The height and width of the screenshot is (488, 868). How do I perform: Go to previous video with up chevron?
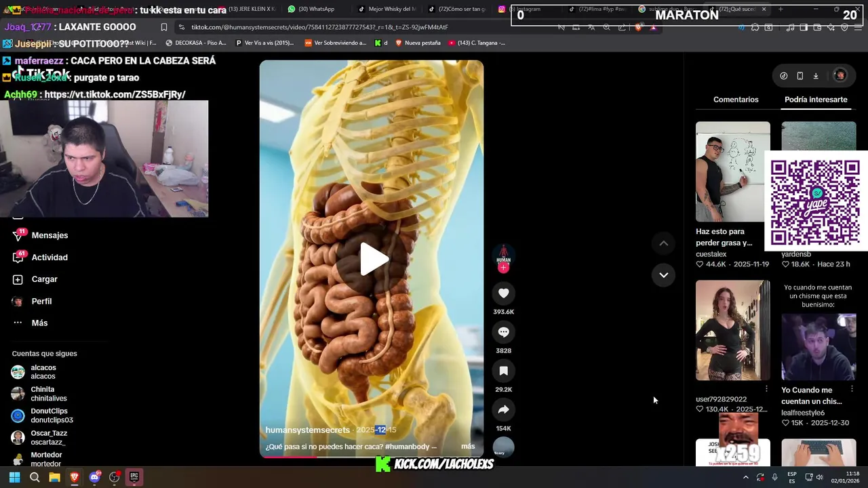click(x=664, y=243)
